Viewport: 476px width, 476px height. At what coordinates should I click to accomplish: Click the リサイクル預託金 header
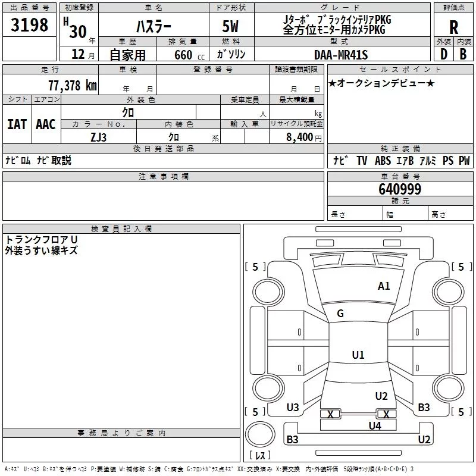click(296, 124)
